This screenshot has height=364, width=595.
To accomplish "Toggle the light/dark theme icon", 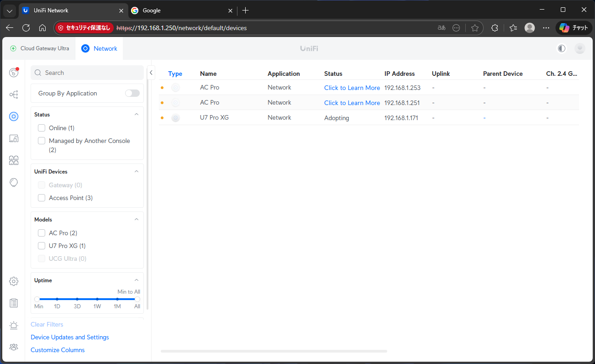I will tap(562, 48).
